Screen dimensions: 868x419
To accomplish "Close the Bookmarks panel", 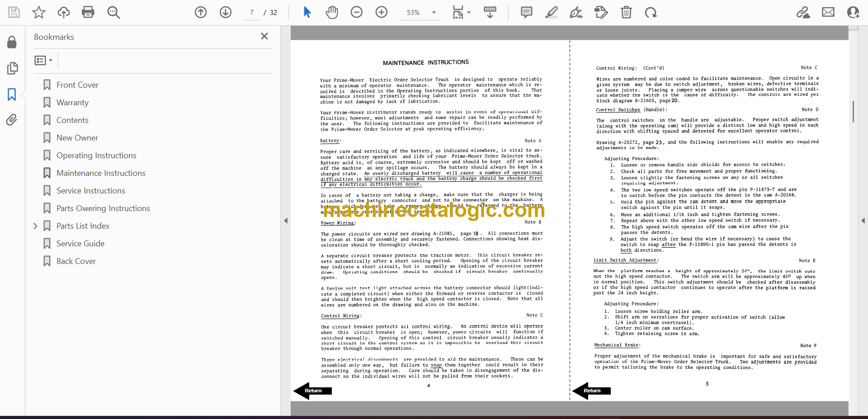I will pos(264,36).
